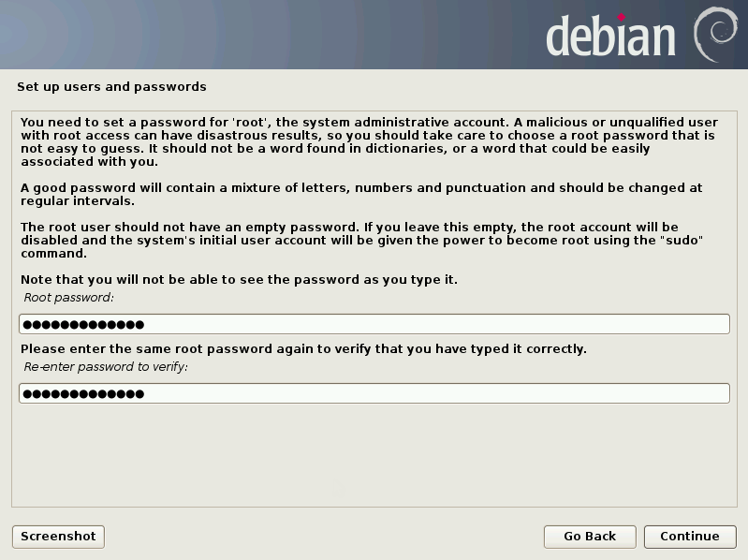Click the red dot above debian wordmark
The width and height of the screenshot is (748, 560).
coord(621,16)
